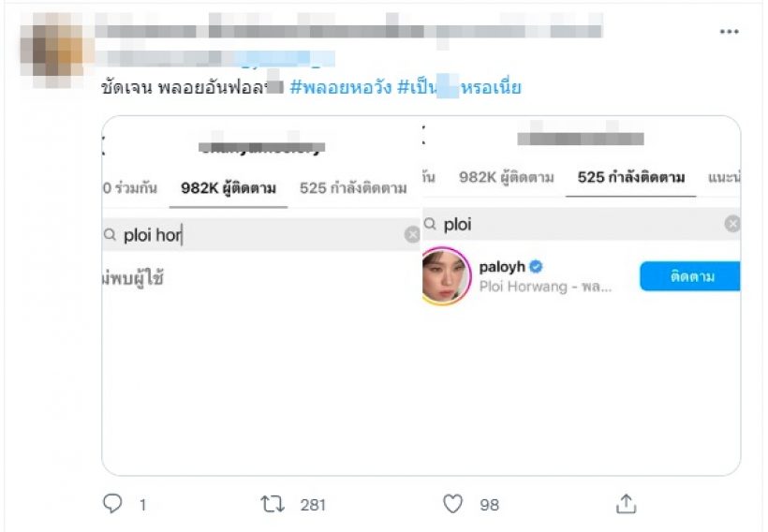Image resolution: width=768 pixels, height=532 pixels.
Task: Click the magnifier icon beside "ploi hor"
Action: tap(110, 235)
